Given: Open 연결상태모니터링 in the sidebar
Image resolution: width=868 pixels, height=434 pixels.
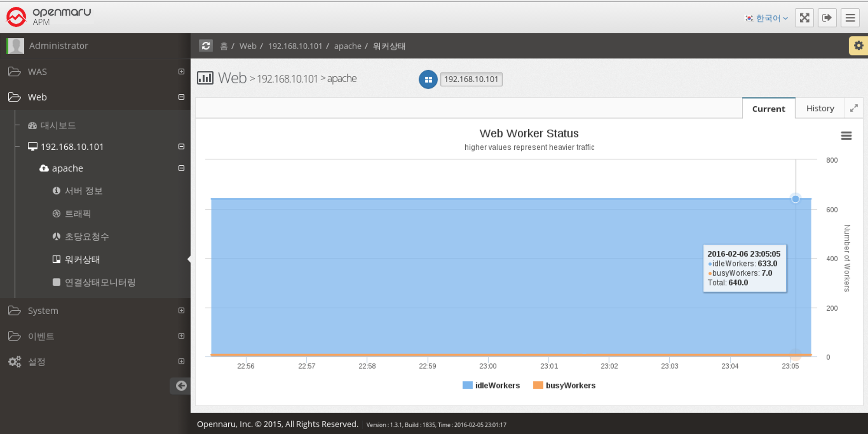Looking at the screenshot, I should pos(100,283).
